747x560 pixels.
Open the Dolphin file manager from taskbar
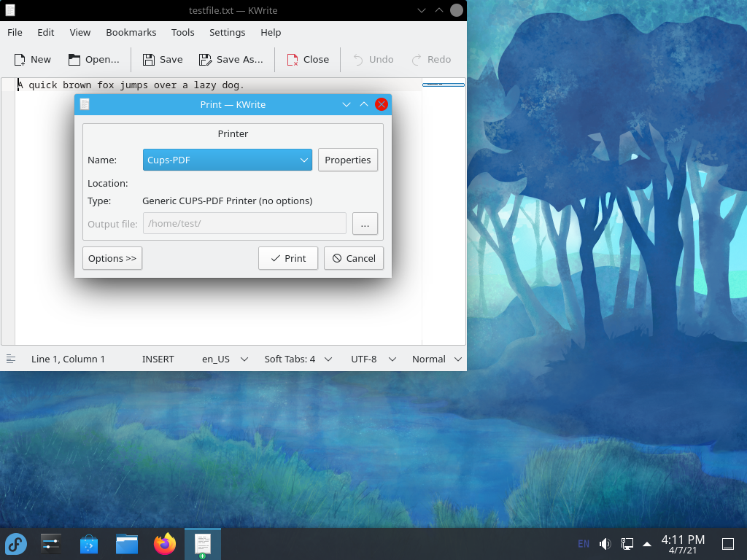click(x=127, y=544)
